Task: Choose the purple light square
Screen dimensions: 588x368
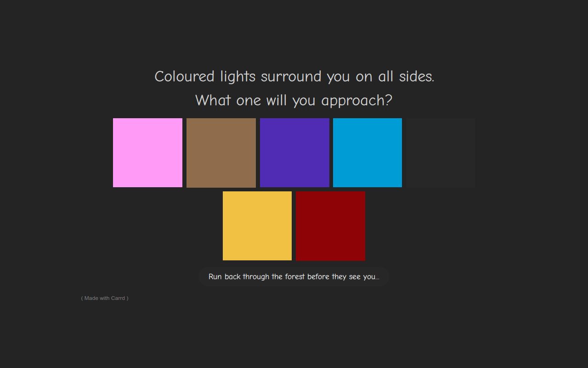Action: point(294,153)
